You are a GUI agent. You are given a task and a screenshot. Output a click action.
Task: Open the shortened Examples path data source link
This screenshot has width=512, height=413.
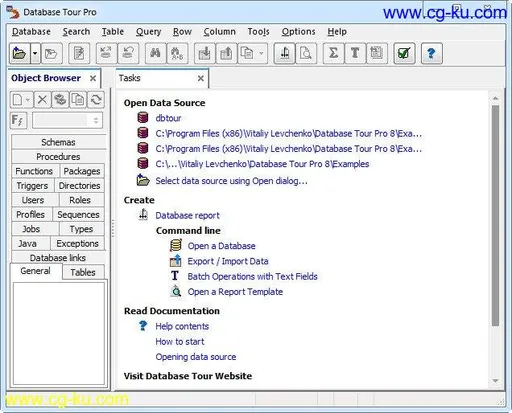point(262,164)
